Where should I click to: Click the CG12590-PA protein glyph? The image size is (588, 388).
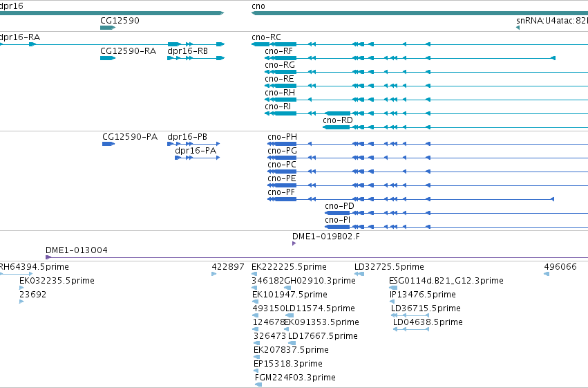click(x=108, y=144)
